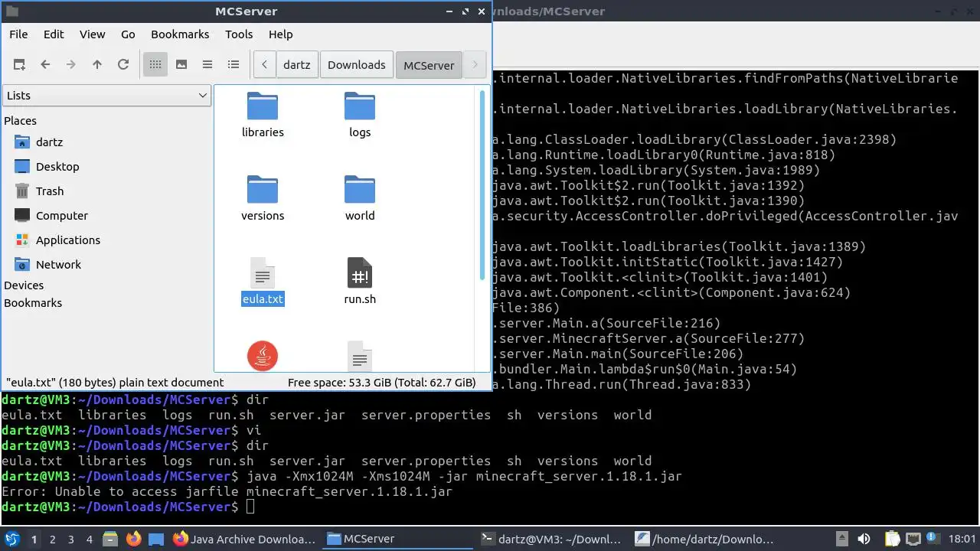Open a new tab in the file manager
The width and height of the screenshot is (980, 551).
tap(19, 65)
